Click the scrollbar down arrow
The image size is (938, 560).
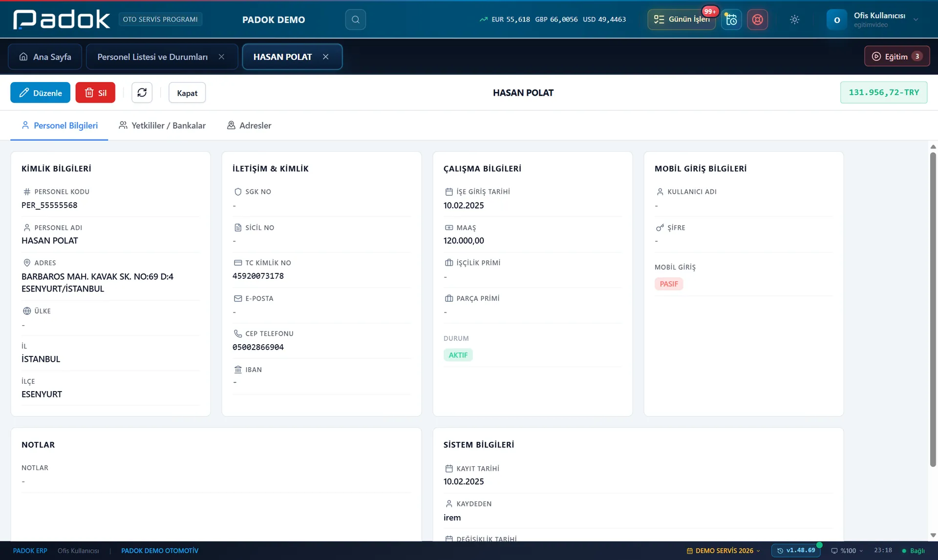[933, 536]
